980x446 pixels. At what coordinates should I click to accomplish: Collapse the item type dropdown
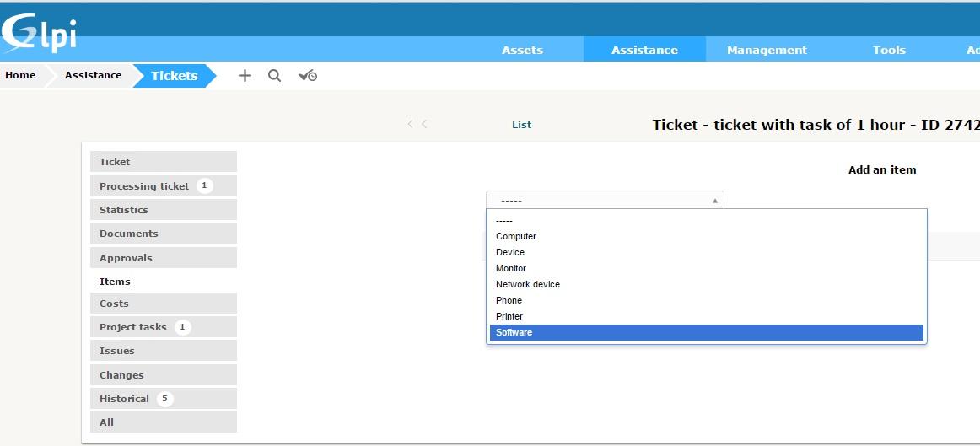(x=605, y=201)
